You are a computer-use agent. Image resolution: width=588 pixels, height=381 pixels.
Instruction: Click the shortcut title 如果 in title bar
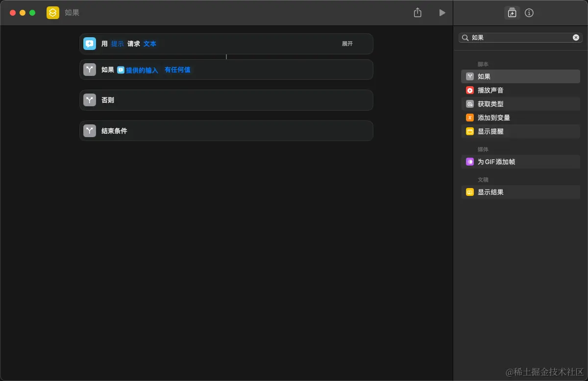click(x=72, y=13)
